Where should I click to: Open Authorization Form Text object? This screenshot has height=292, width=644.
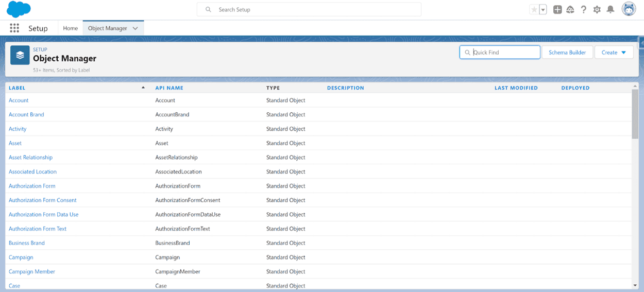point(38,229)
